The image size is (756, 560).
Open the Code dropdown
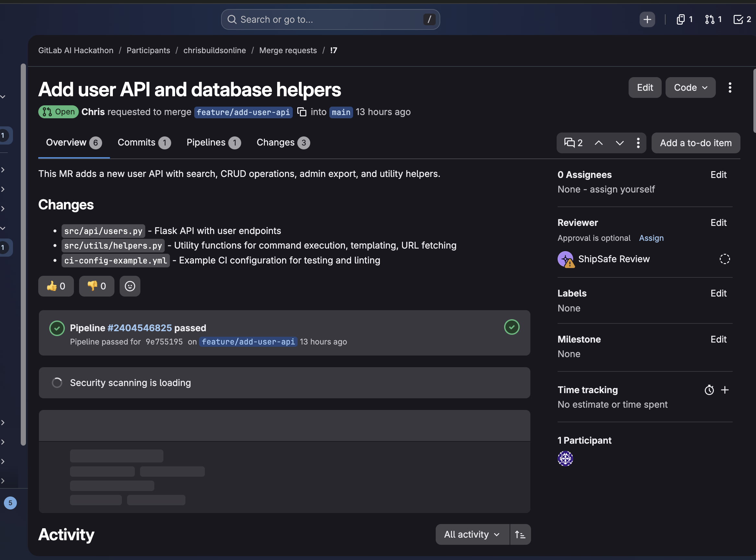coord(690,87)
